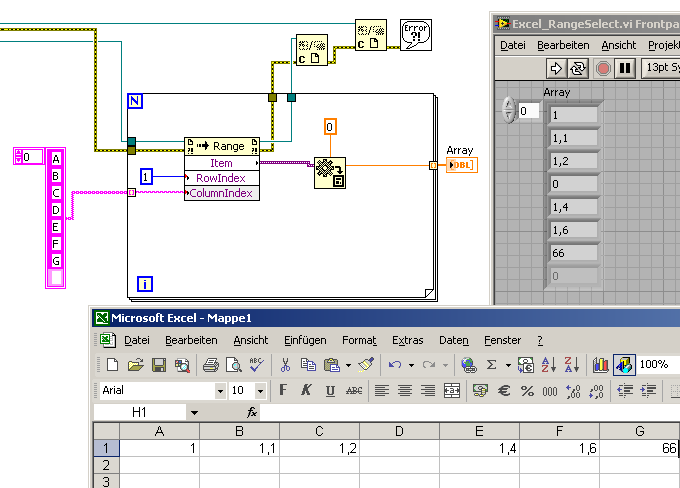The height and width of the screenshot is (488, 680).
Task: Run VI using LabVIEW Run arrow
Action: pos(556,69)
